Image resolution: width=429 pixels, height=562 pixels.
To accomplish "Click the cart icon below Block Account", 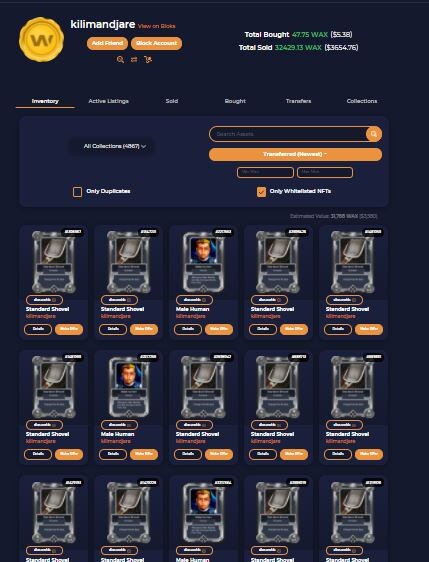I will tap(148, 59).
